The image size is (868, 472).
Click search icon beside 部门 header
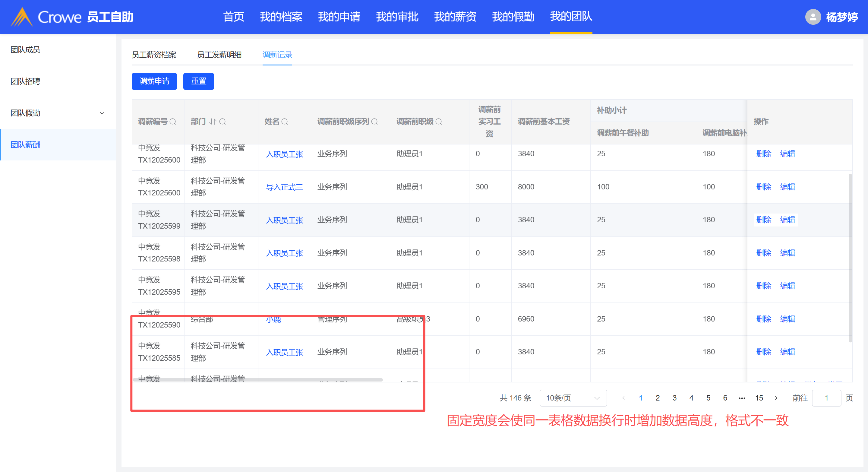[x=223, y=122]
